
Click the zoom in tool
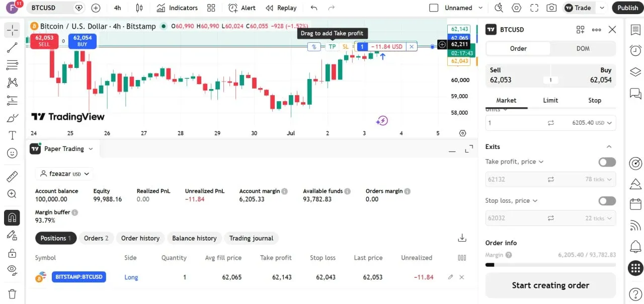(12, 194)
